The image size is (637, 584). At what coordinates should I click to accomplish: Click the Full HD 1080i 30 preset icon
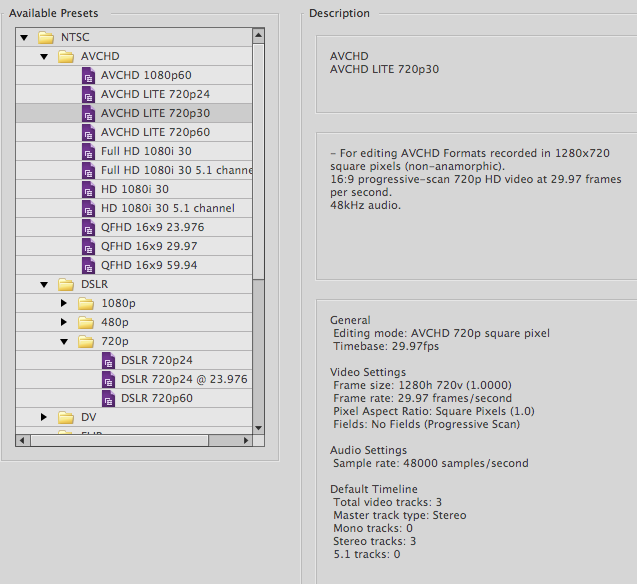click(88, 151)
